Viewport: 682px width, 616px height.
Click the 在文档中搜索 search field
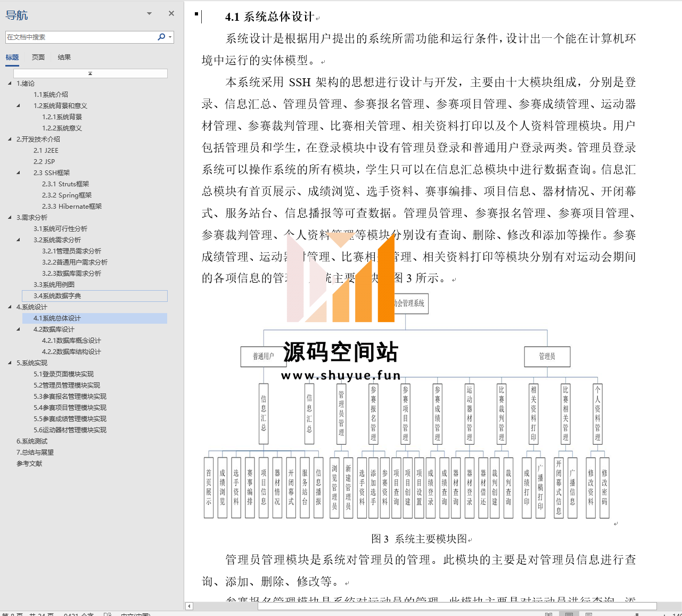pos(80,37)
